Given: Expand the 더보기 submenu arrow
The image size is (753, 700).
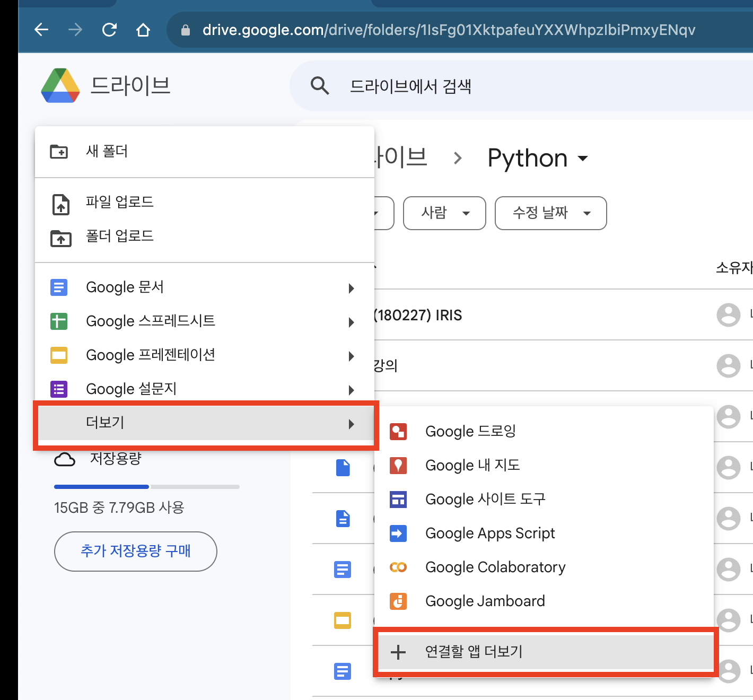Looking at the screenshot, I should [351, 424].
